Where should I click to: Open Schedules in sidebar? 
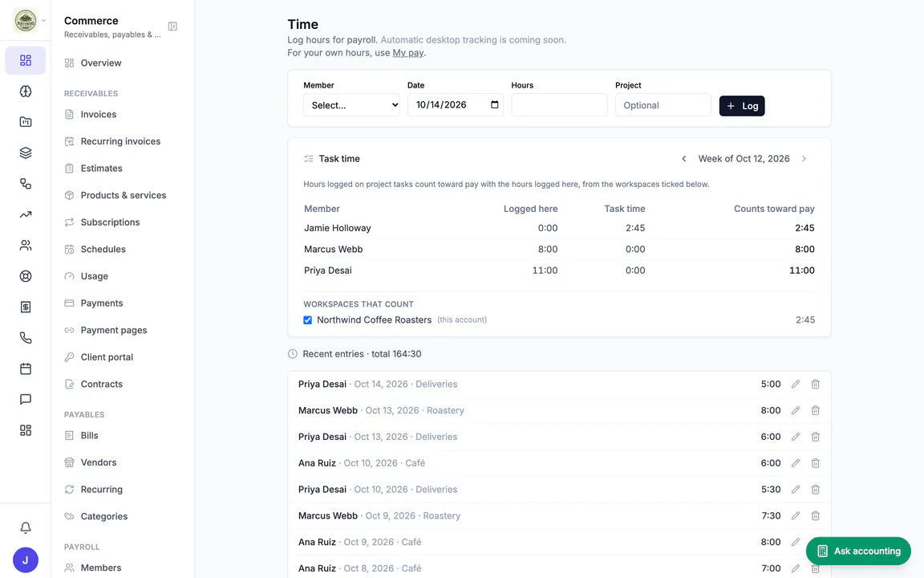click(103, 249)
